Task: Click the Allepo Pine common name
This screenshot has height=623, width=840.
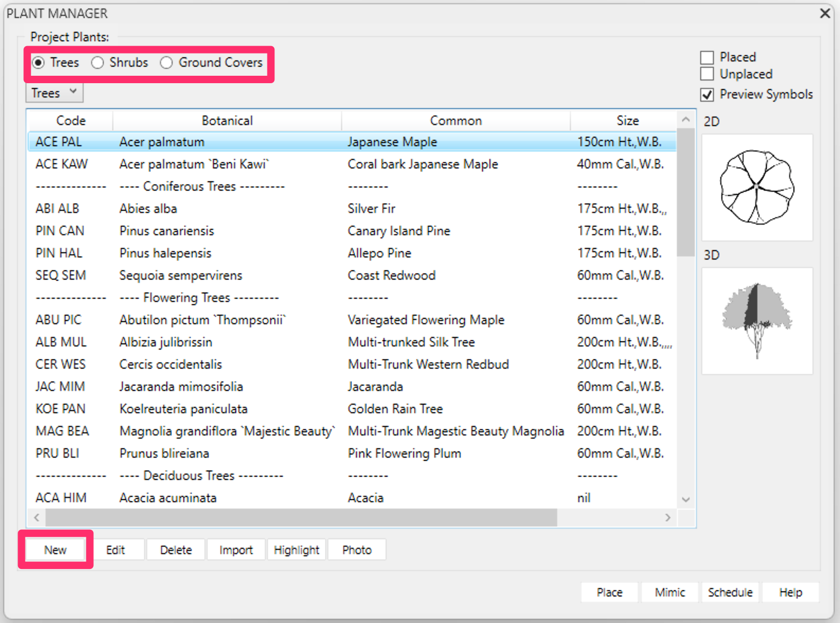Action: pyautogui.click(x=379, y=253)
